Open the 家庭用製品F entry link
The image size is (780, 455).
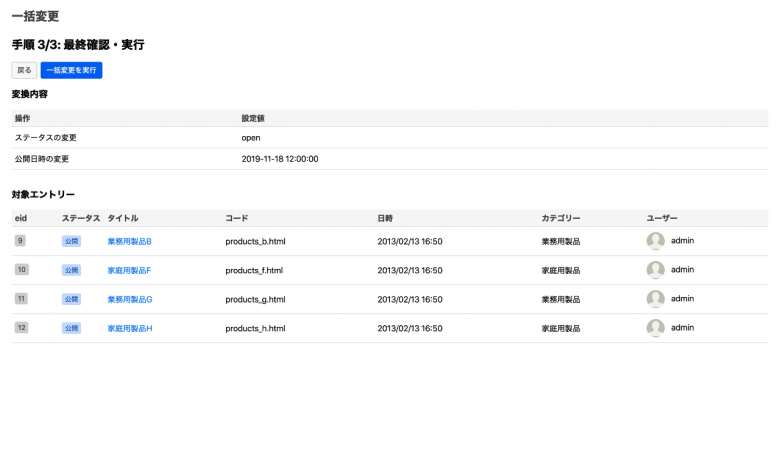[x=129, y=270]
